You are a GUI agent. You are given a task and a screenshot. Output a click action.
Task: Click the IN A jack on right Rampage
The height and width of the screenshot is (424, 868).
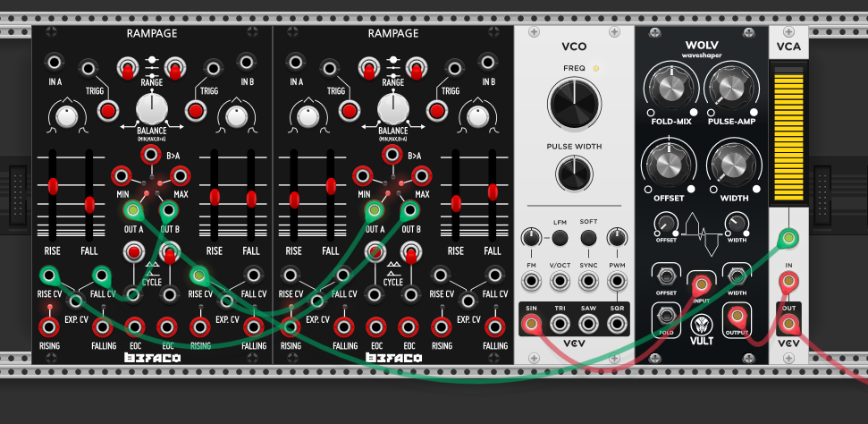point(296,62)
